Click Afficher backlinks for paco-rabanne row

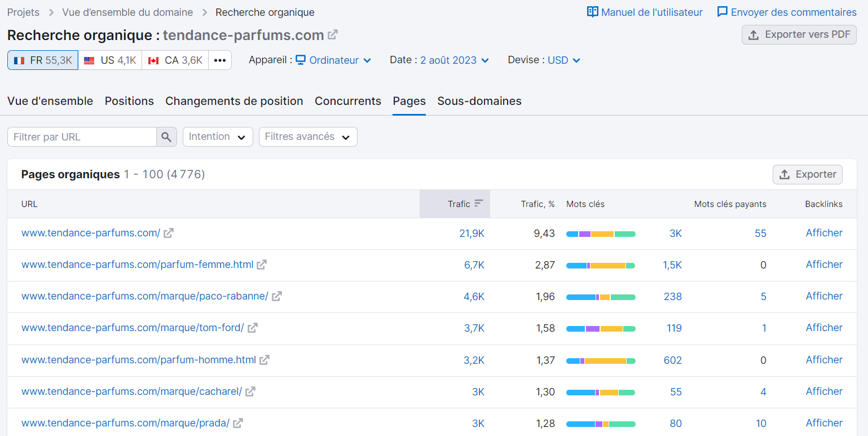tap(824, 296)
